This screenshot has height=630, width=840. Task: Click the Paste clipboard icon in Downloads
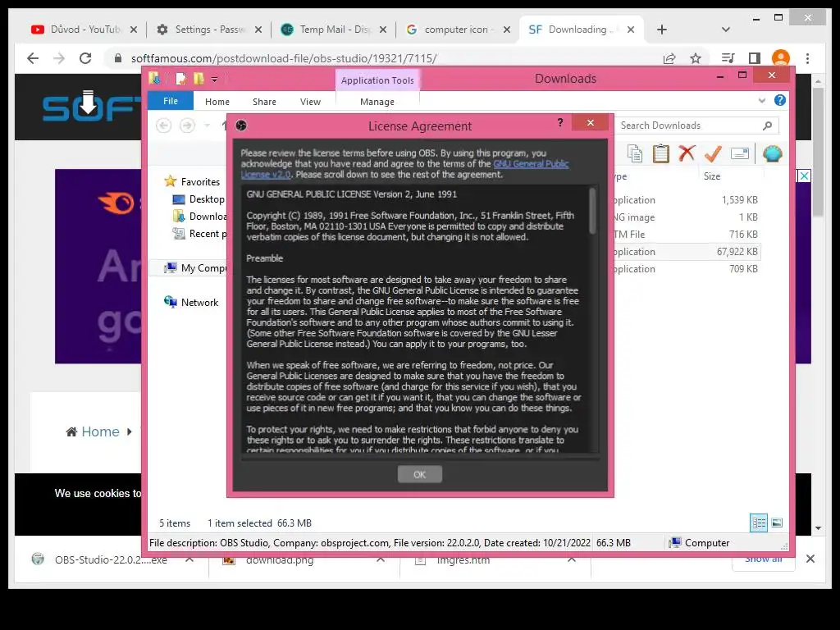pos(660,153)
